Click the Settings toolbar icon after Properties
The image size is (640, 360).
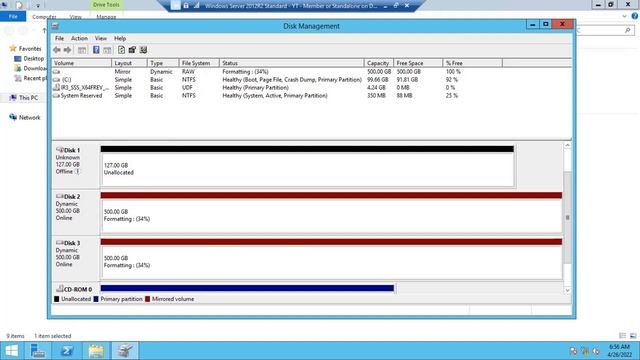[143, 50]
